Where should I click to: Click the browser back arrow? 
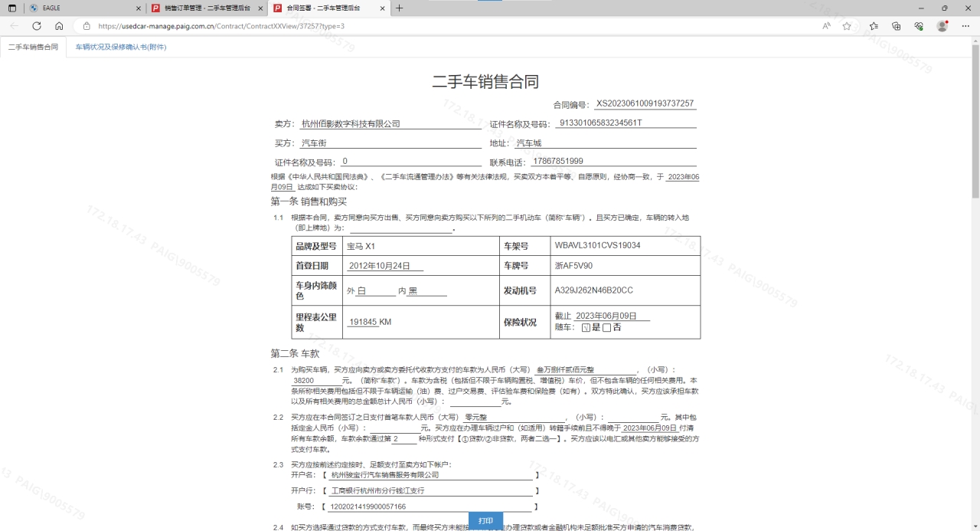click(x=14, y=25)
